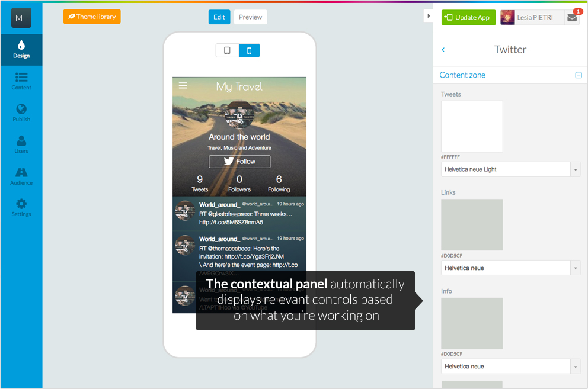Collapse the Content zone section

click(579, 75)
